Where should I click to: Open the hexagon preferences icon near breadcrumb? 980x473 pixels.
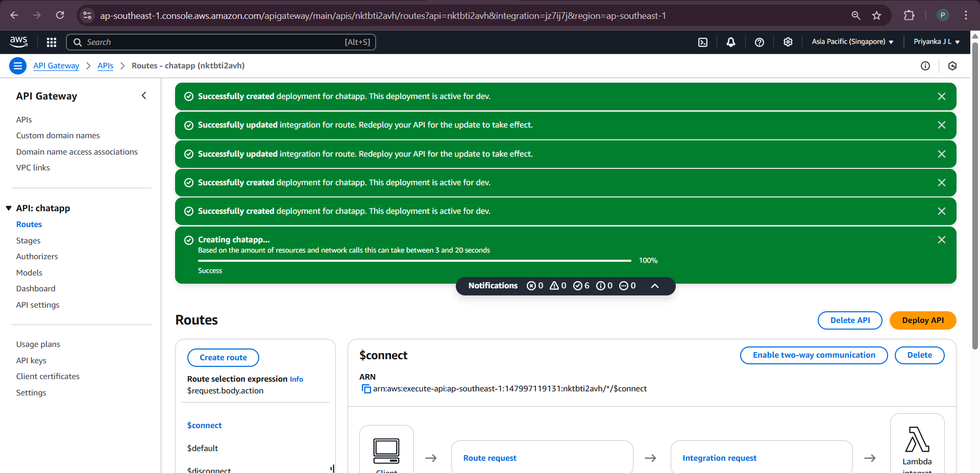click(x=952, y=66)
